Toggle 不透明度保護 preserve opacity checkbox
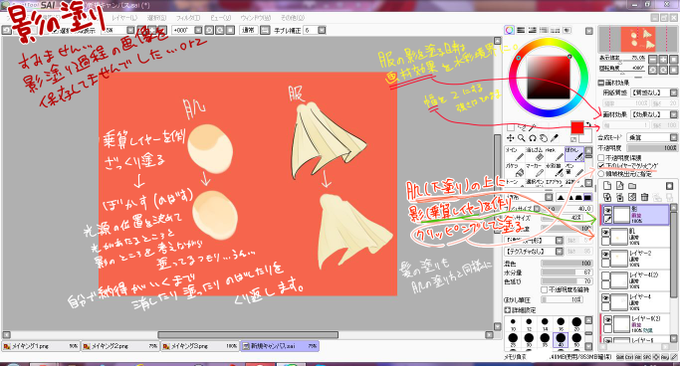This screenshot has width=680, height=366. (601, 158)
